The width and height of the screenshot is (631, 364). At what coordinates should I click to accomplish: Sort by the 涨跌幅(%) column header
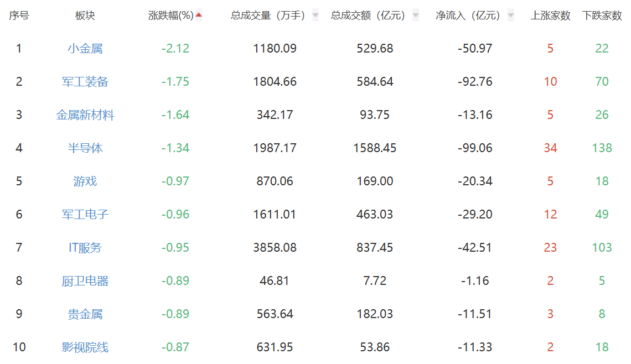(171, 15)
